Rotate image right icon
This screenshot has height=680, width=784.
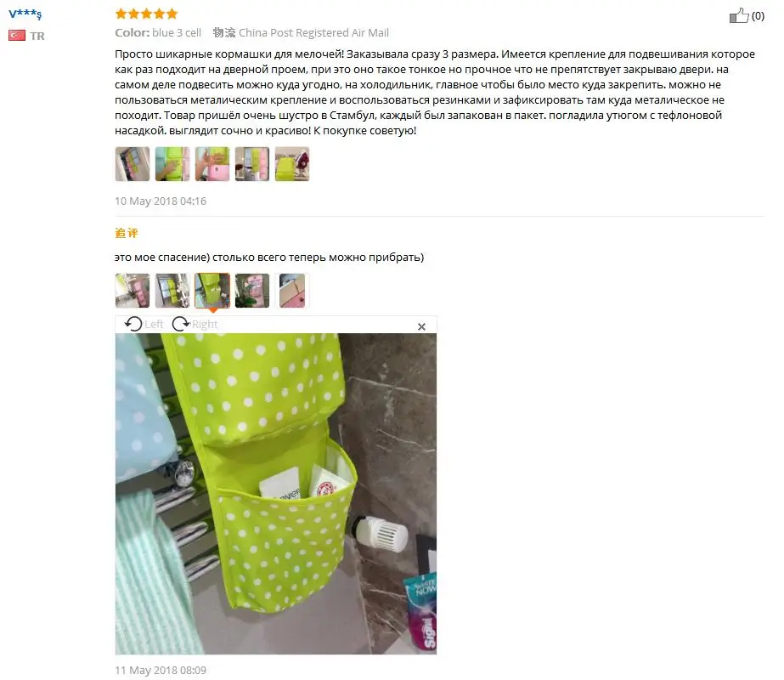[x=181, y=324]
